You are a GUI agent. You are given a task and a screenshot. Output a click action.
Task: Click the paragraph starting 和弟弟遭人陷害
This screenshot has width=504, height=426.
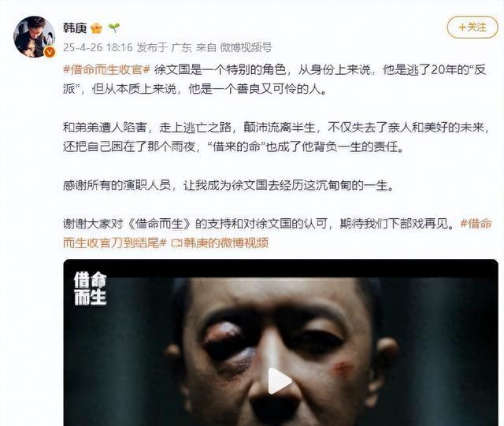click(276, 137)
